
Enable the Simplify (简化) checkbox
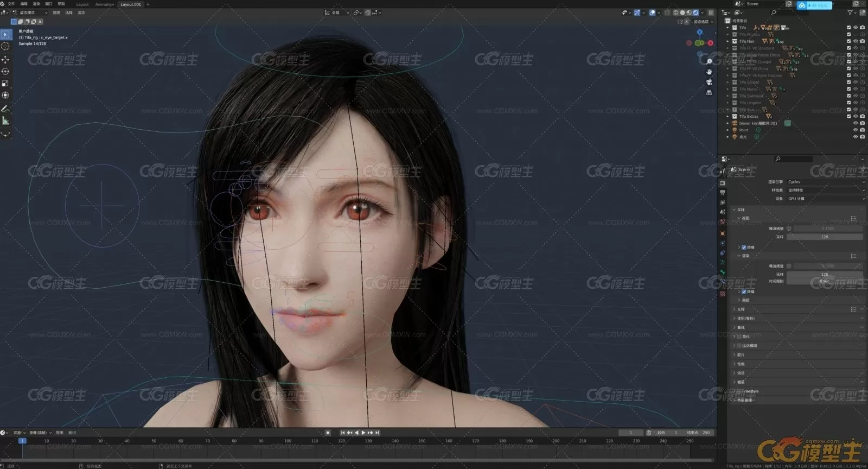(739, 337)
